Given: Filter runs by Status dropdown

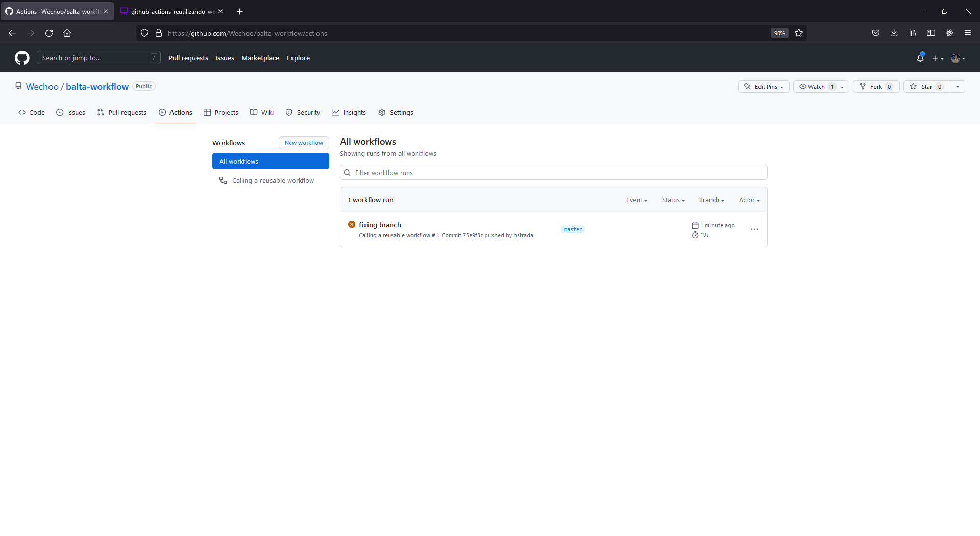Looking at the screenshot, I should [673, 200].
